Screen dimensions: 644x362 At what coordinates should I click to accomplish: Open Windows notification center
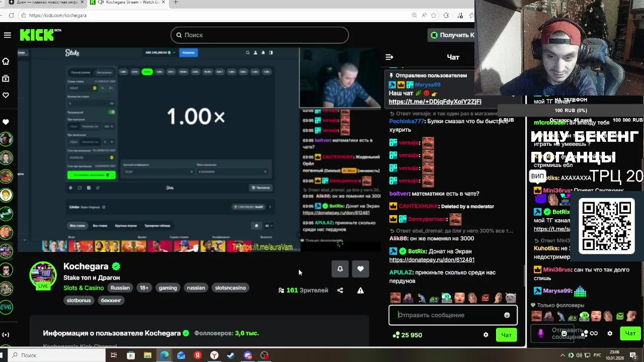pos(633,355)
